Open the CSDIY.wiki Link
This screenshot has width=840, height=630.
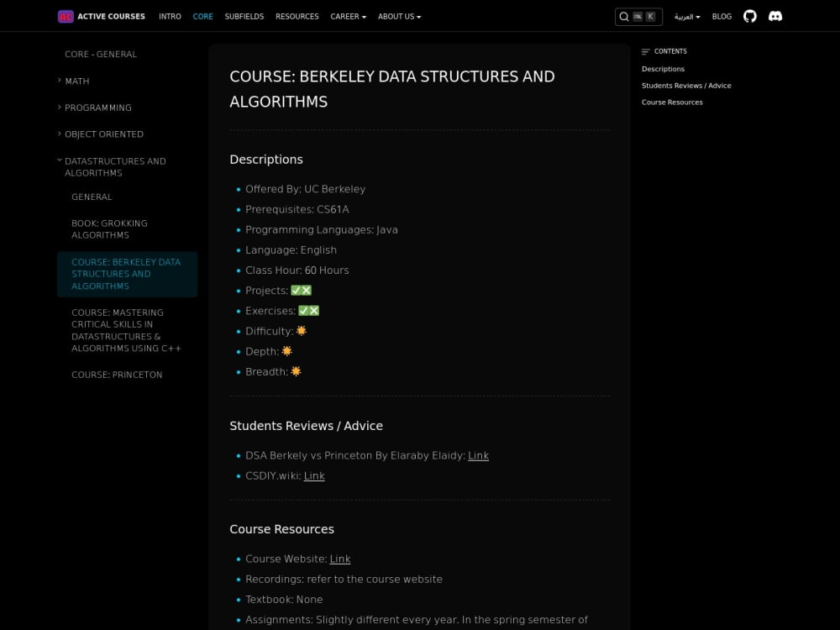[314, 475]
